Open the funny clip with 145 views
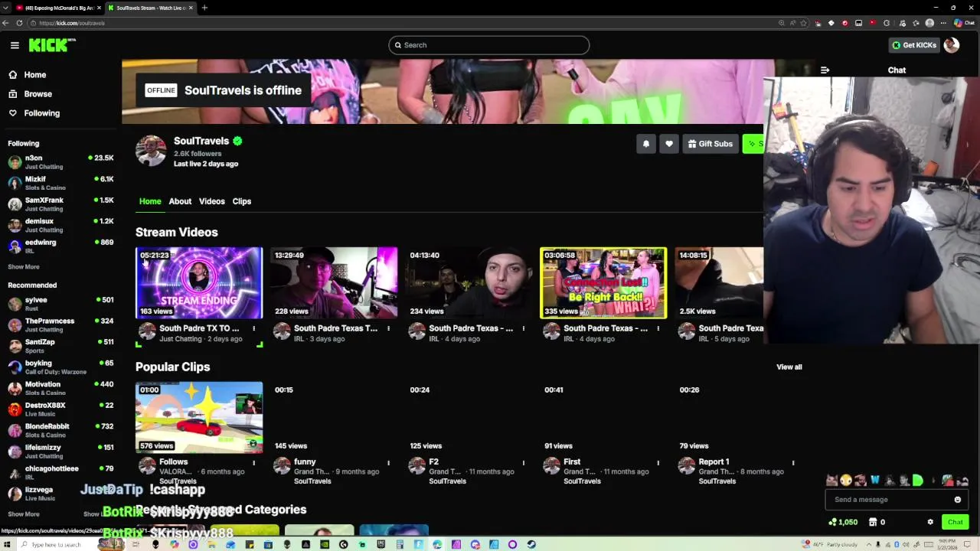The image size is (980, 551). point(334,418)
